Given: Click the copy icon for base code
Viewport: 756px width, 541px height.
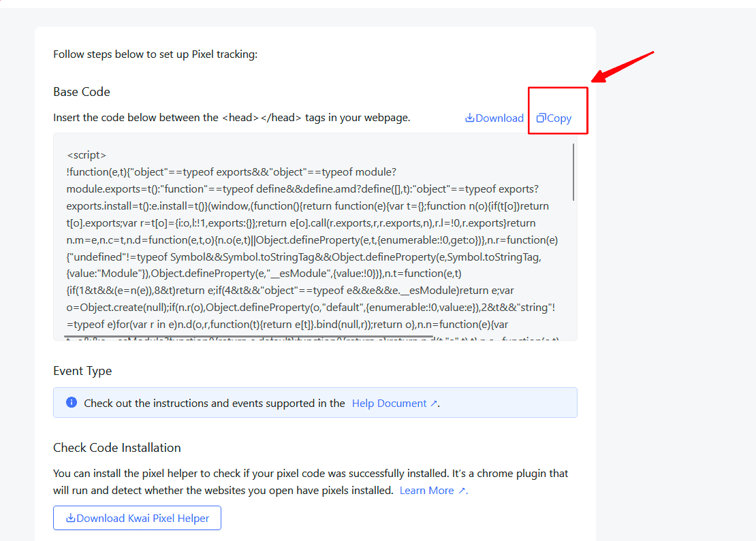Looking at the screenshot, I should coord(541,118).
